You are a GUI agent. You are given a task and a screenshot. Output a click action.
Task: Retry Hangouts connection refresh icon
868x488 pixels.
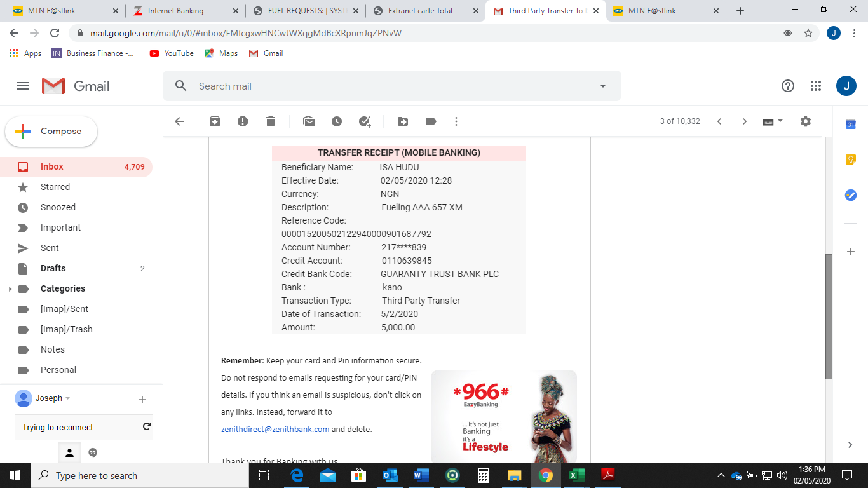point(147,427)
